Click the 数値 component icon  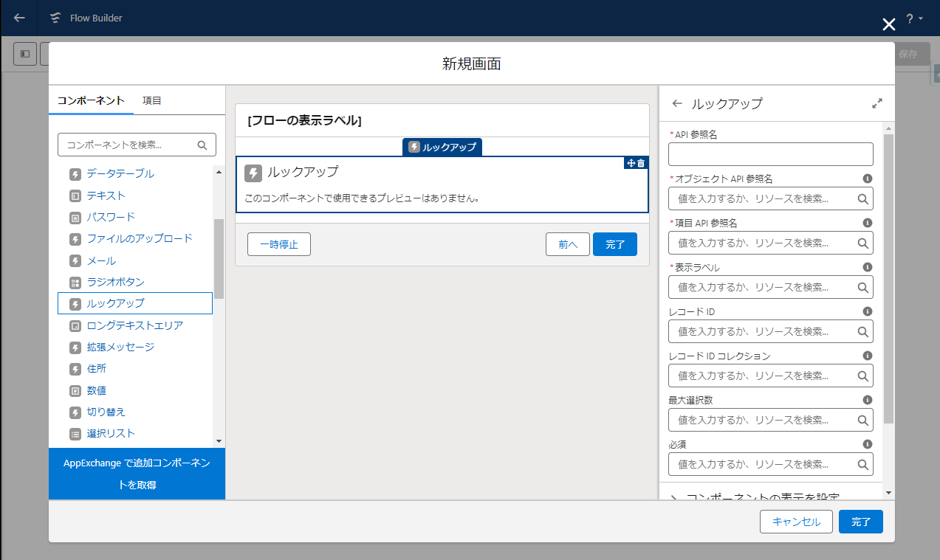click(x=75, y=391)
